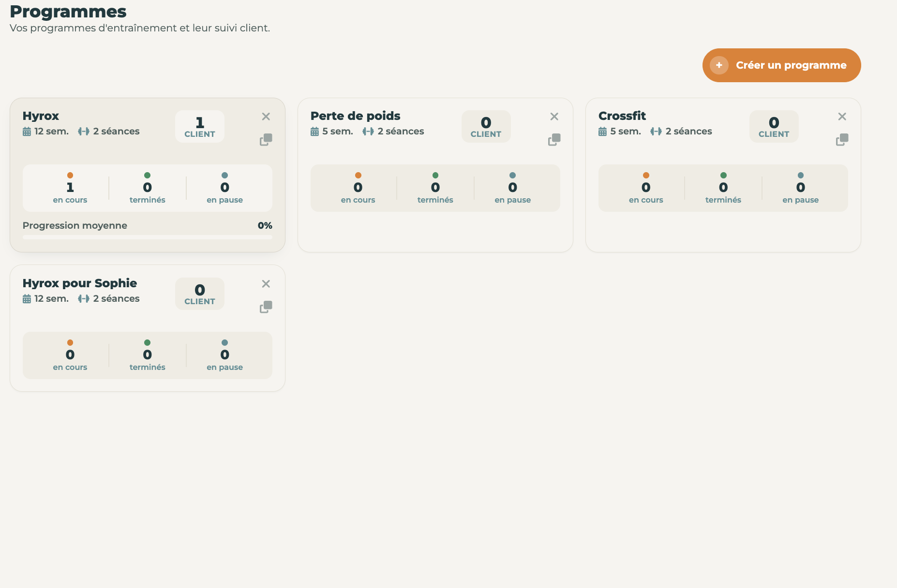Viewport: 897px width, 588px height.
Task: Select 'en cours' stat on Crossfit card
Action: [646, 188]
